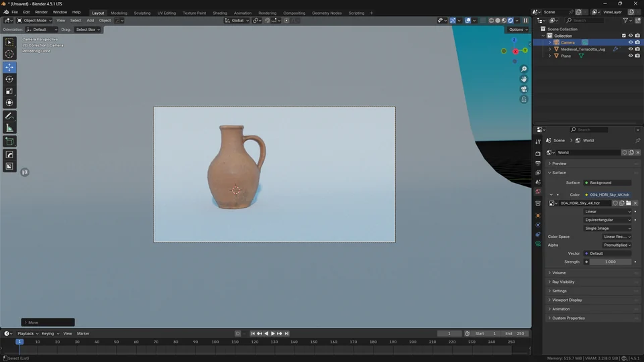644x362 pixels.
Task: Open the Object Data properties tab
Action: [x=538, y=244]
